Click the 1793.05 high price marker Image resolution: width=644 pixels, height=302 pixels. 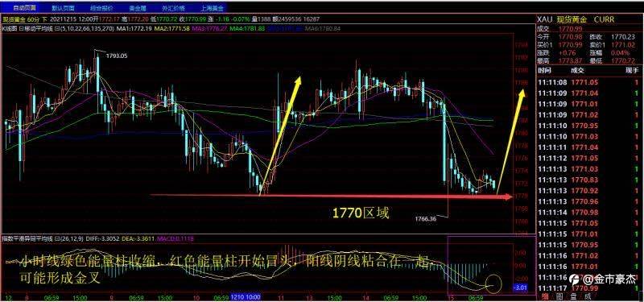pyautogui.click(x=116, y=56)
